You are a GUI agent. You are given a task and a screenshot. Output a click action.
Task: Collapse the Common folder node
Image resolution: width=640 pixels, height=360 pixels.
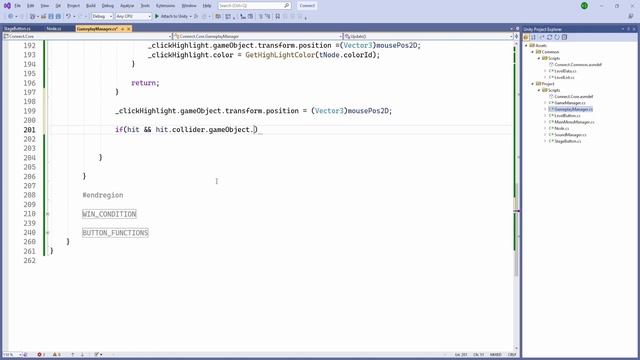click(x=533, y=52)
